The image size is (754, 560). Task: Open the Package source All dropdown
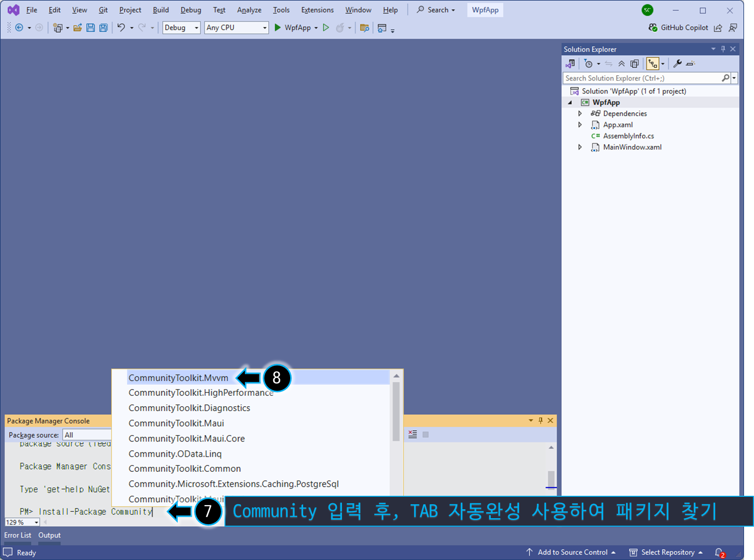pyautogui.click(x=87, y=435)
